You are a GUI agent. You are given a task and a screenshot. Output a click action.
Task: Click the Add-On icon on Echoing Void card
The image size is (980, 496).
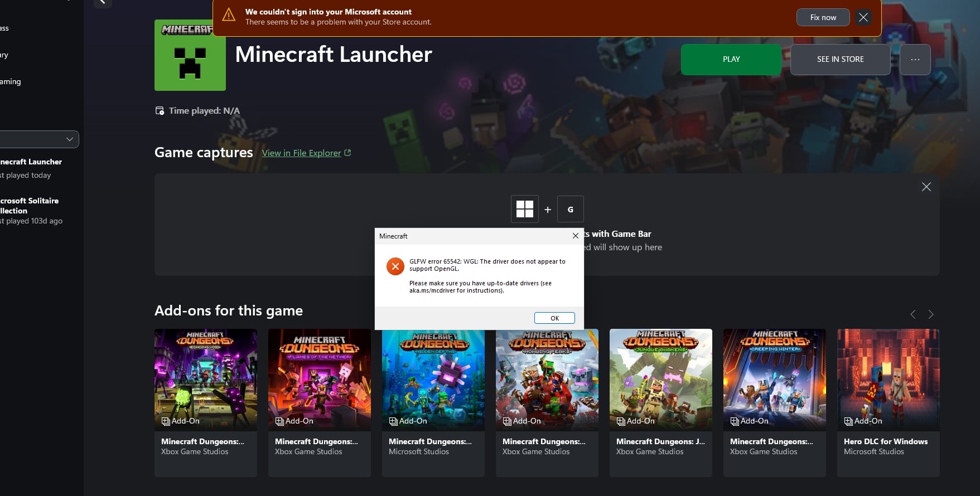coord(166,421)
